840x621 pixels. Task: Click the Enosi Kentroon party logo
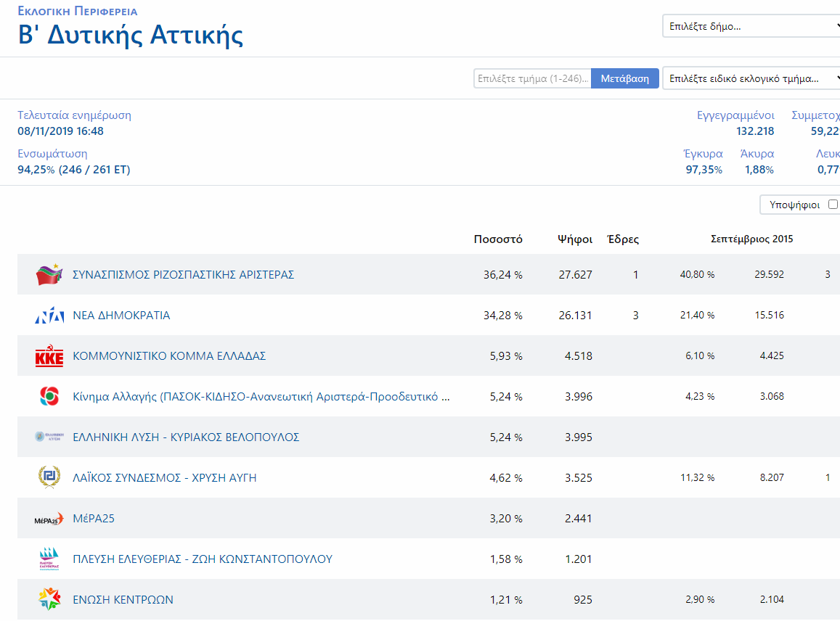tap(49, 599)
